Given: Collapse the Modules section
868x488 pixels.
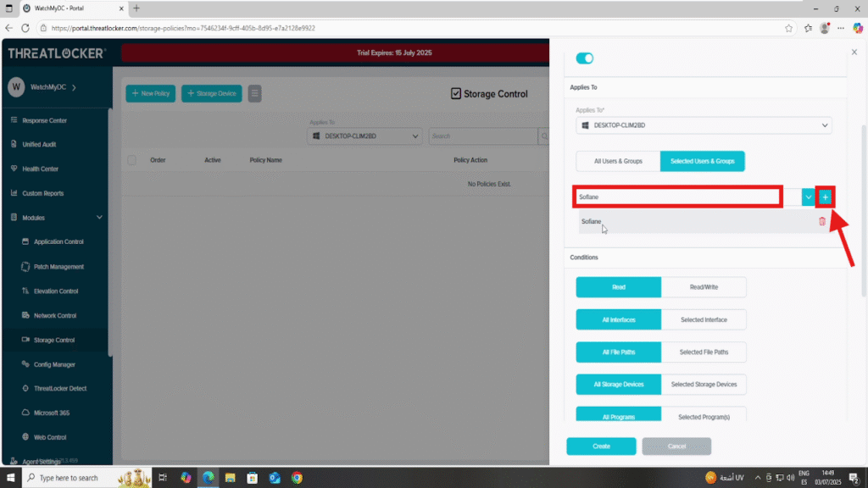Looking at the screenshot, I should pyautogui.click(x=99, y=218).
